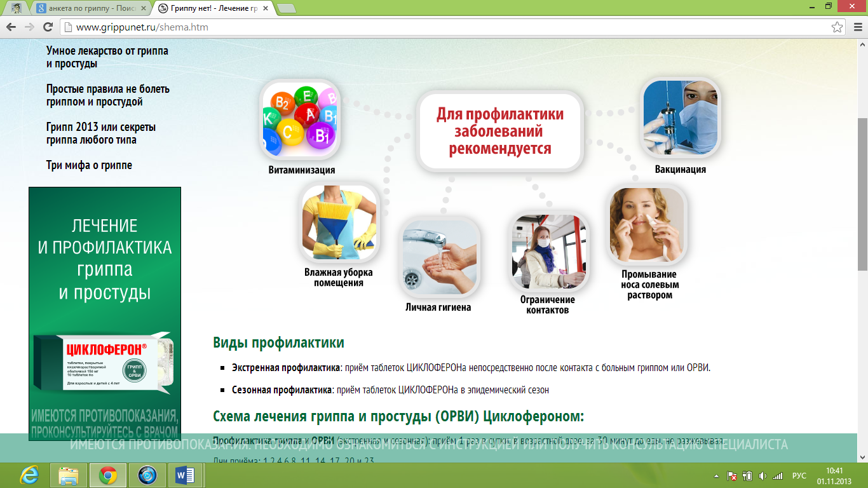Show hidden tray icons arrow
The height and width of the screenshot is (488, 868).
(x=718, y=476)
